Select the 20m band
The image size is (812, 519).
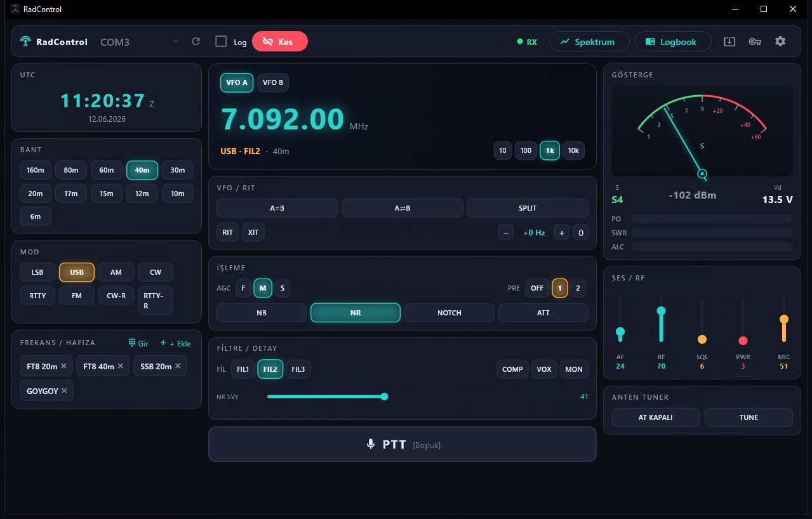tap(36, 194)
